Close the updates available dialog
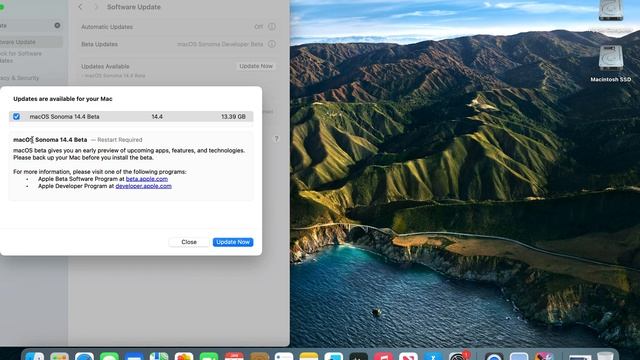The width and height of the screenshot is (640, 360). (189, 242)
